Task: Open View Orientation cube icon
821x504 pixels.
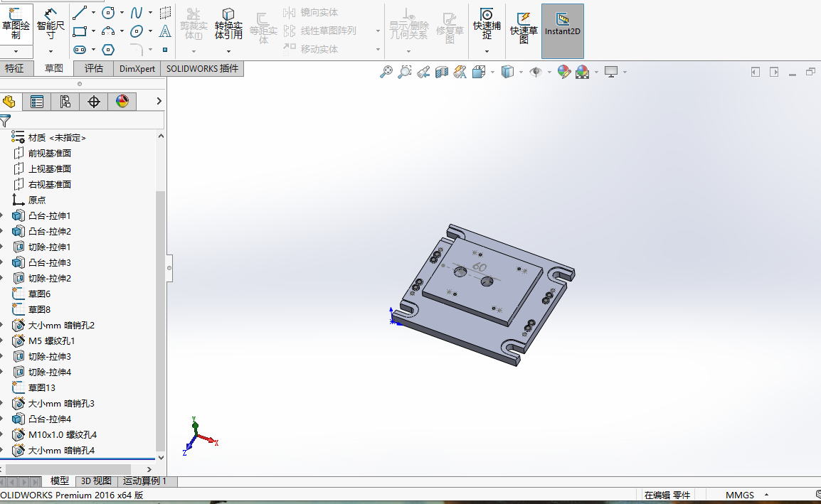Action: (479, 72)
